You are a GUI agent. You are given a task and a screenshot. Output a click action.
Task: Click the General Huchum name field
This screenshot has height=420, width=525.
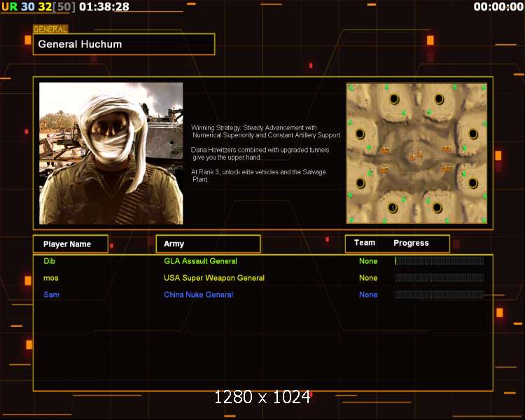(124, 44)
